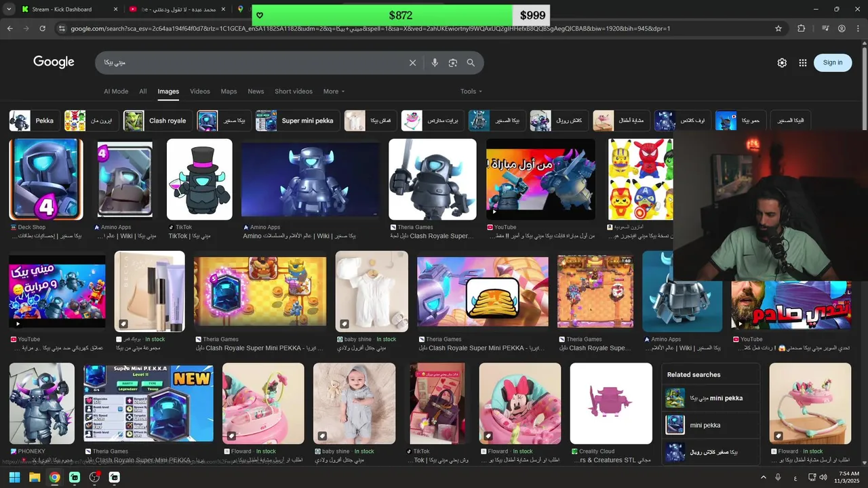The width and height of the screenshot is (868, 488).
Task: Open volume control in system tray
Action: point(823,477)
